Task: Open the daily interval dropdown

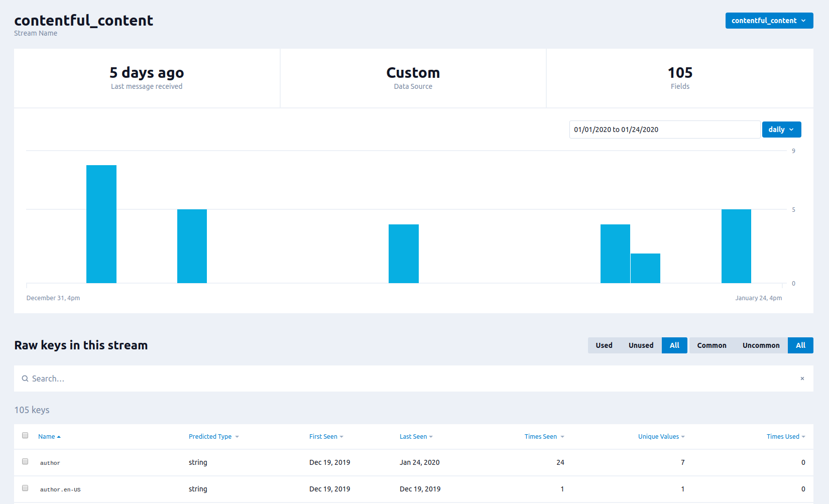Action: (781, 130)
